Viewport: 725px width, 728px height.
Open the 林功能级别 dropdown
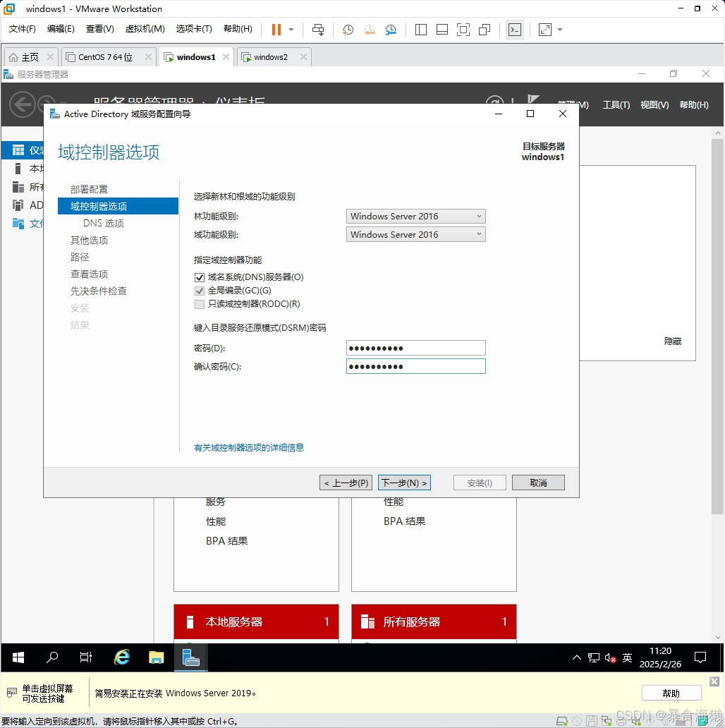pos(416,217)
